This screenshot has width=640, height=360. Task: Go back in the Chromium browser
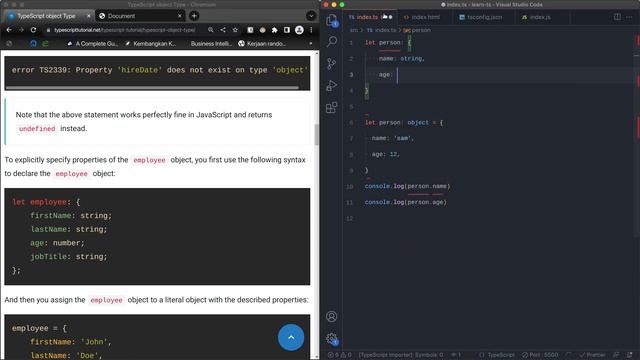(9, 30)
